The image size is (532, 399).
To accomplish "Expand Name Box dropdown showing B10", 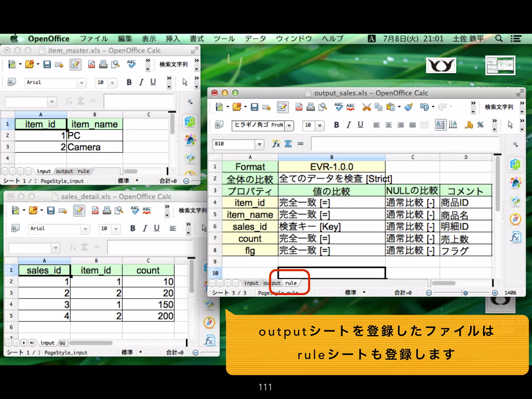I will pos(259,144).
